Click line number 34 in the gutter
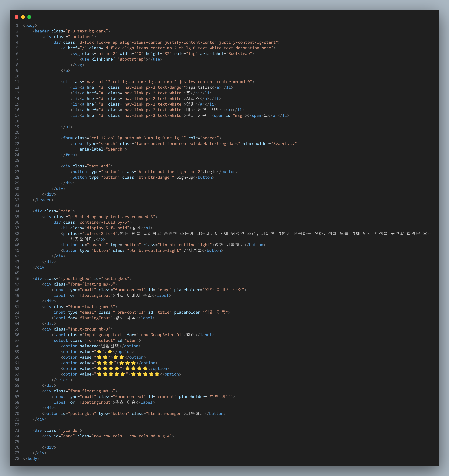Screen dimensions: 449x476 coord(17,211)
